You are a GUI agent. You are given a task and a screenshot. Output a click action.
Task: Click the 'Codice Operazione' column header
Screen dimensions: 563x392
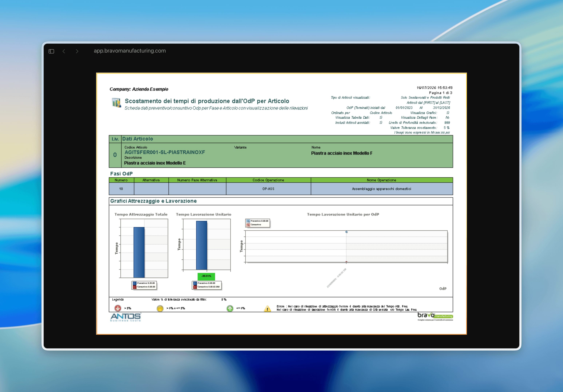(x=268, y=180)
